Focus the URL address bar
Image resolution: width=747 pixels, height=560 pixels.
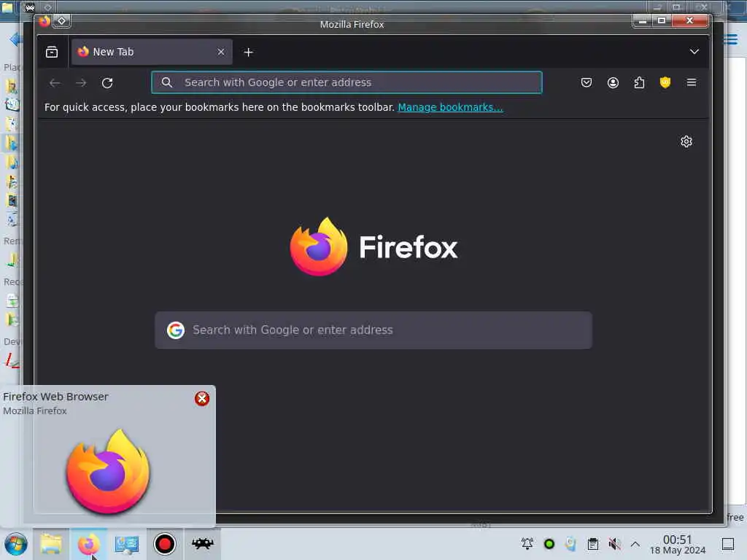tap(347, 82)
